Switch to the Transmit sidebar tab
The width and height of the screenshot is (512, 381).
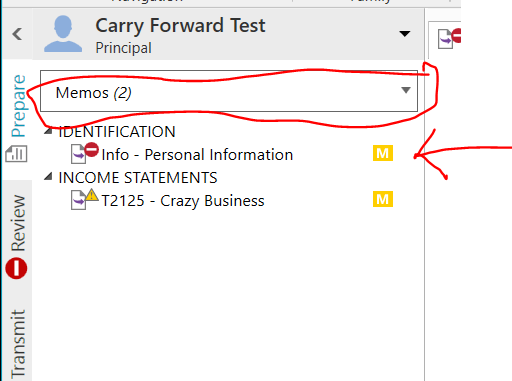pos(18,344)
